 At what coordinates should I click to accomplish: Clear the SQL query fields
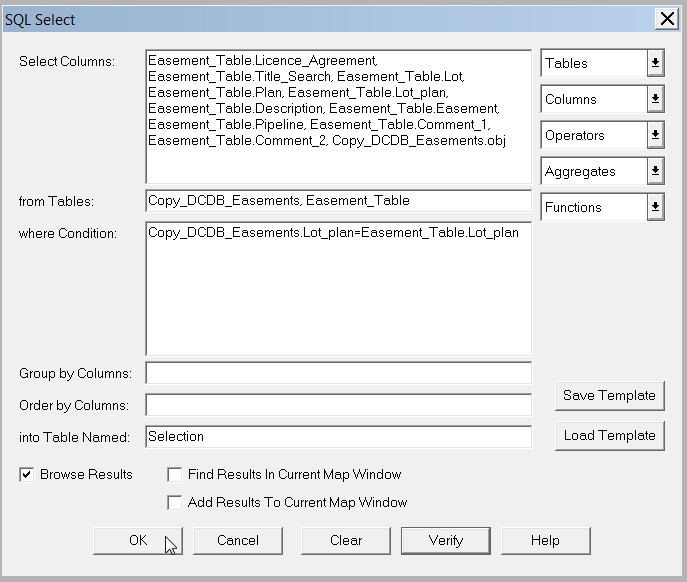[x=345, y=540]
